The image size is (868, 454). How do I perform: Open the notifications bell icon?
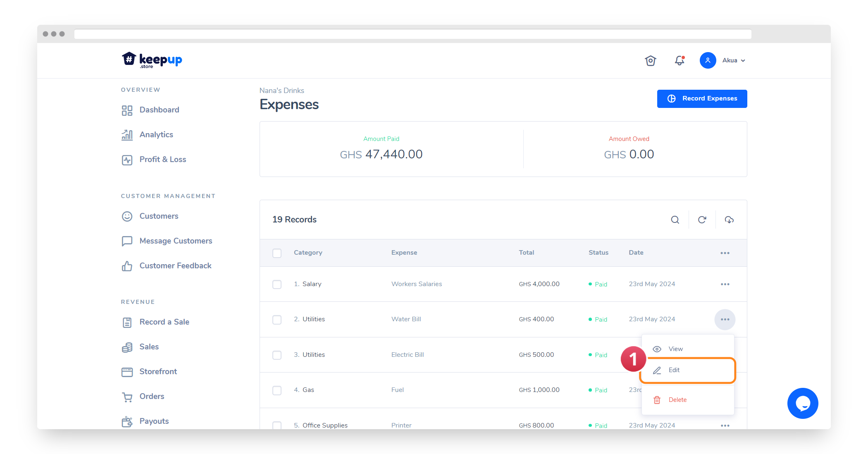680,60
